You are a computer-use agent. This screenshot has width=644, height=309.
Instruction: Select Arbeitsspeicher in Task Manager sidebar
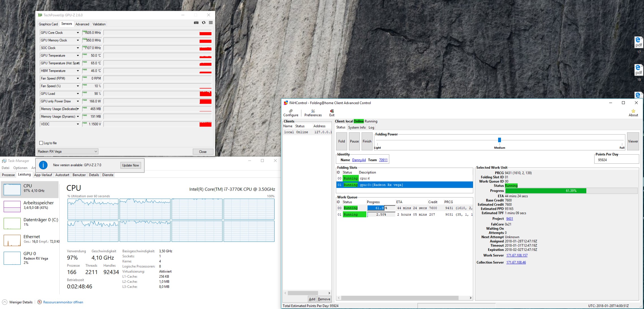(x=31, y=205)
